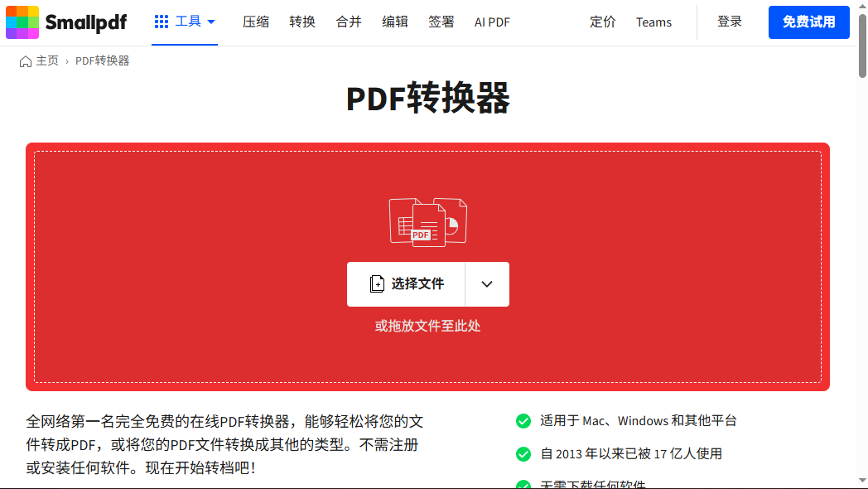
Task: Click the green checkmark beside the 17 亿人 statistic
Action: click(x=523, y=453)
